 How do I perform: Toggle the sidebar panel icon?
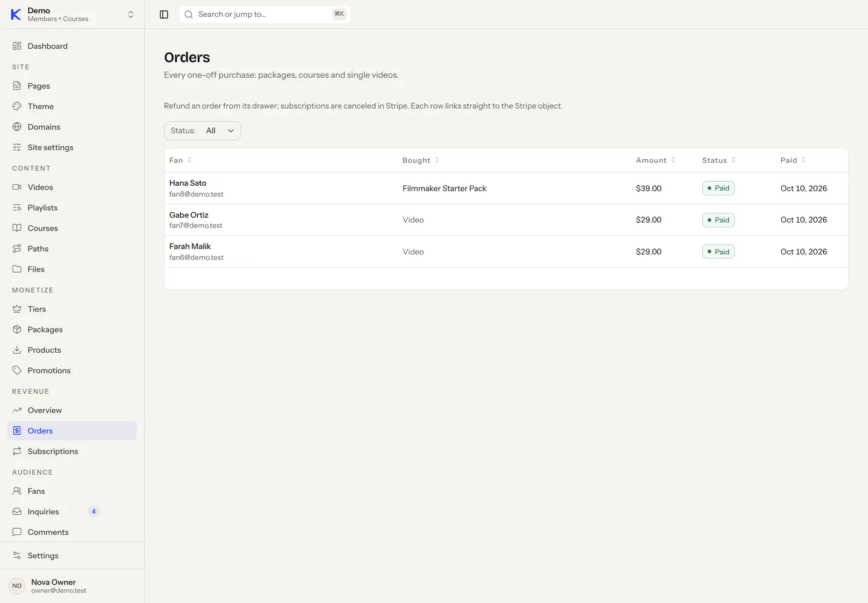click(164, 14)
